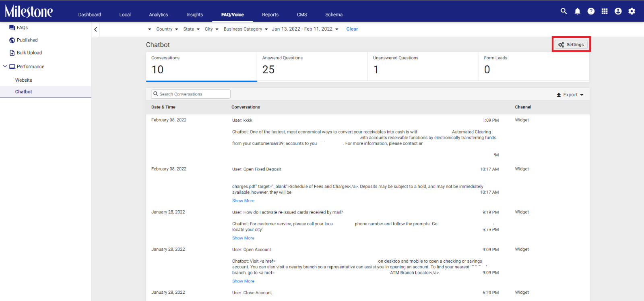Click the Chatbot page heading
This screenshot has width=644, height=301.
pos(158,45)
